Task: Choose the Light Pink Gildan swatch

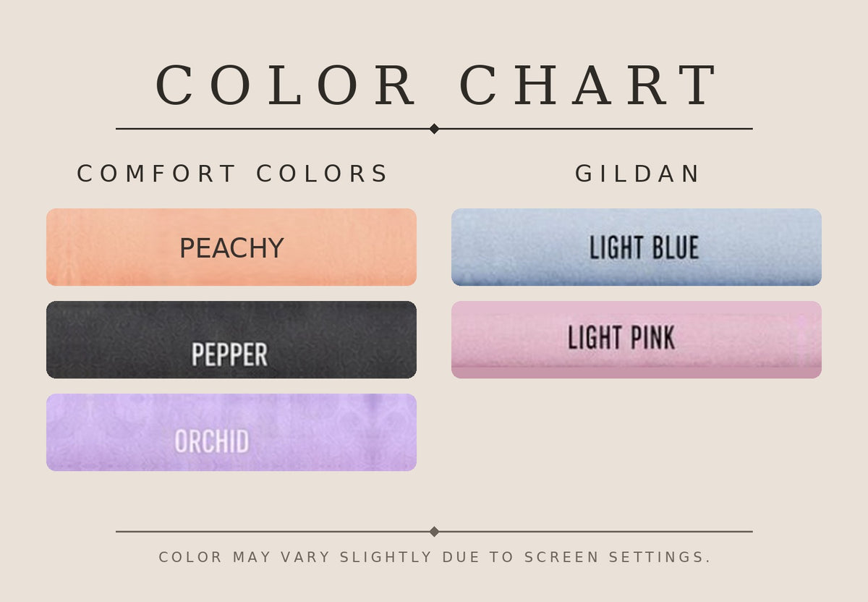Action: [x=637, y=339]
